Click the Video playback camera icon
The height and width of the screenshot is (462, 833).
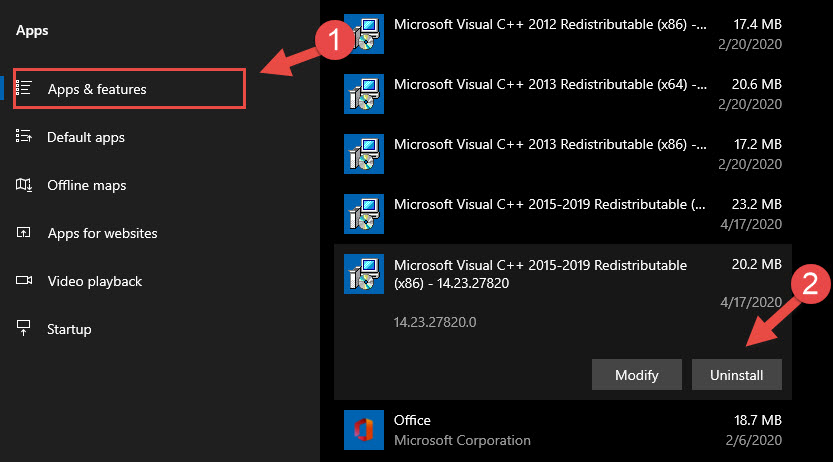click(24, 280)
